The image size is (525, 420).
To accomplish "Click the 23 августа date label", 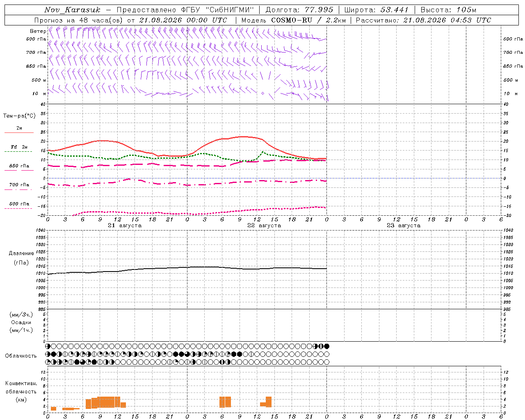I will tap(404, 226).
